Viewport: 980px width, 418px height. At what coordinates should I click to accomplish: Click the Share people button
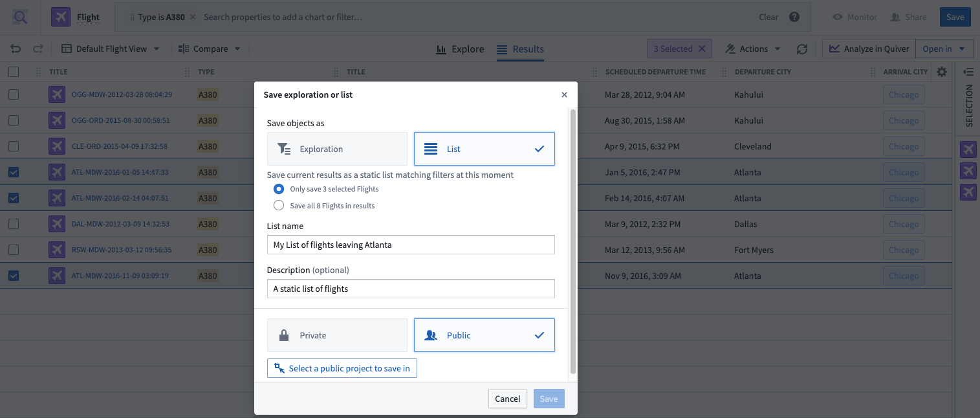tap(908, 17)
